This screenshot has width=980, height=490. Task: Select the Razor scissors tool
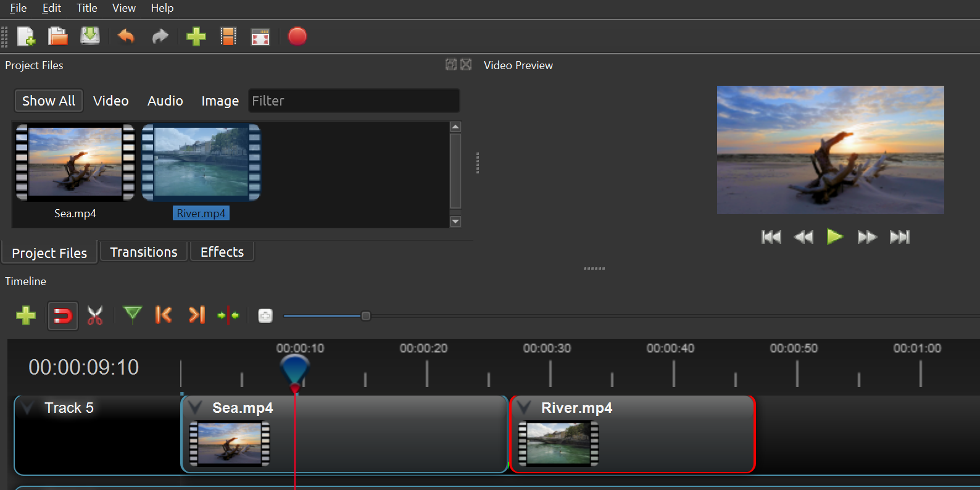point(95,316)
